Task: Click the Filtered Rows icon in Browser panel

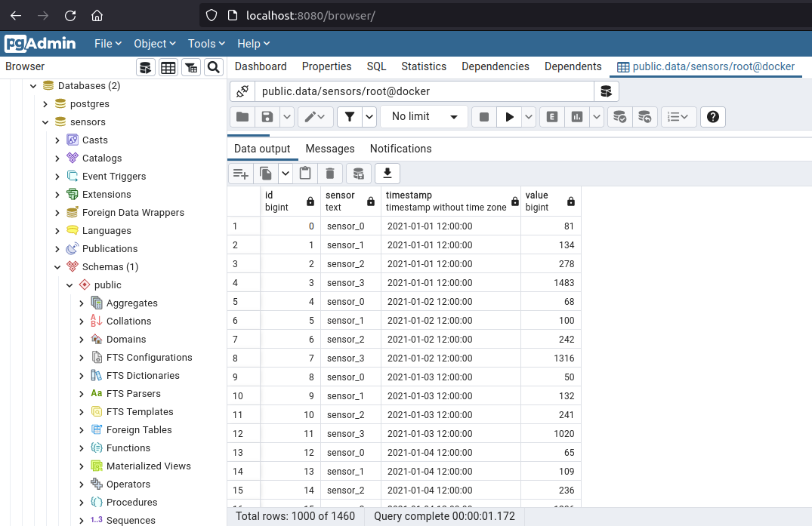Action: [191, 67]
